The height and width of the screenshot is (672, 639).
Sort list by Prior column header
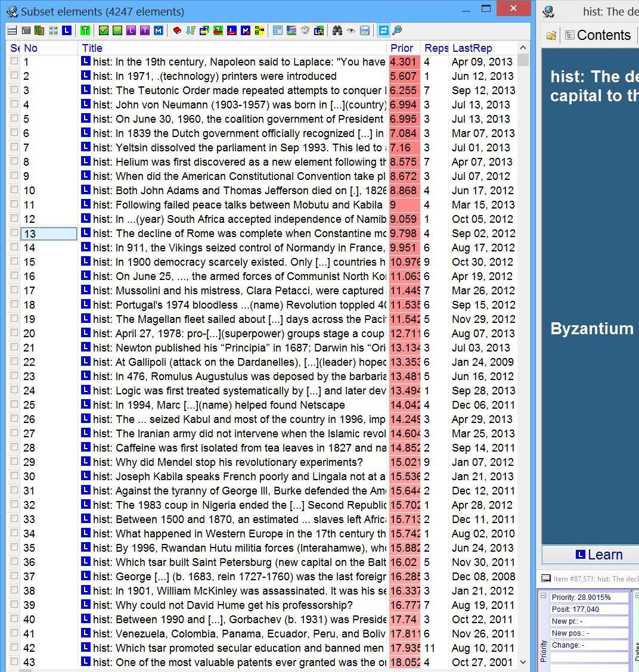(402, 48)
